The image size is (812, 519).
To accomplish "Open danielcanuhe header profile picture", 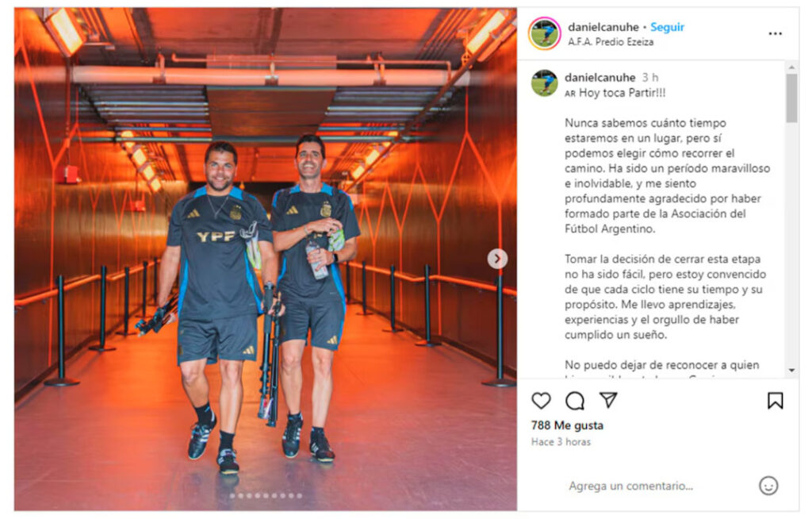I will [544, 33].
